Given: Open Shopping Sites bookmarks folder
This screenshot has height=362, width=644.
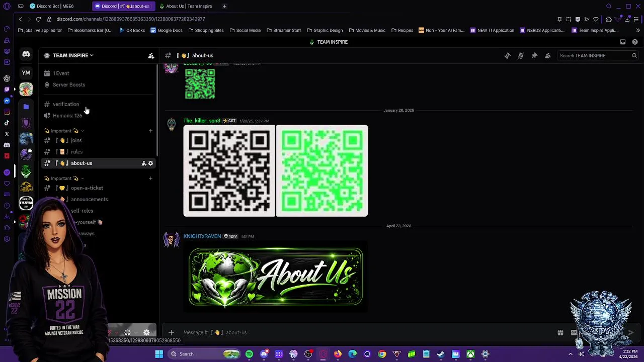Looking at the screenshot, I should pyautogui.click(x=206, y=31).
